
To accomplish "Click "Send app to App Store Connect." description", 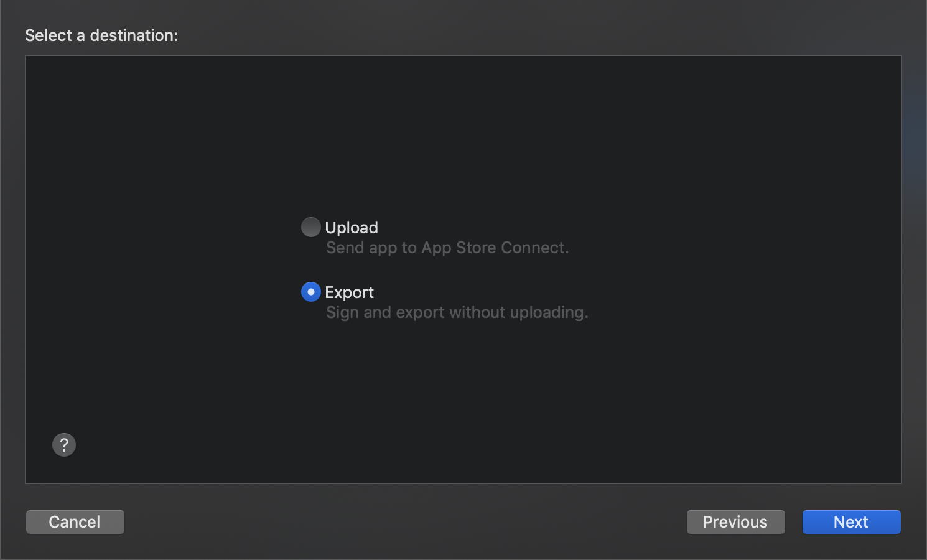I will point(447,248).
